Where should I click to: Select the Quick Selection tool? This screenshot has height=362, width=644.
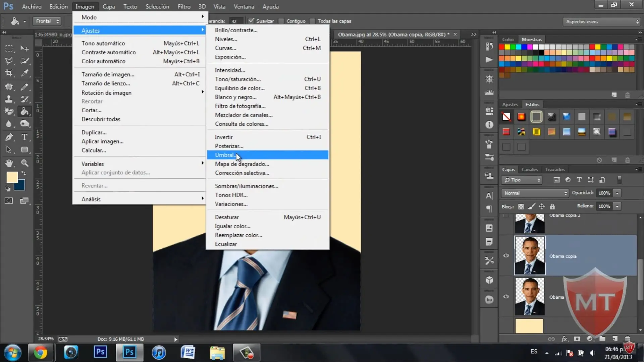(x=24, y=61)
